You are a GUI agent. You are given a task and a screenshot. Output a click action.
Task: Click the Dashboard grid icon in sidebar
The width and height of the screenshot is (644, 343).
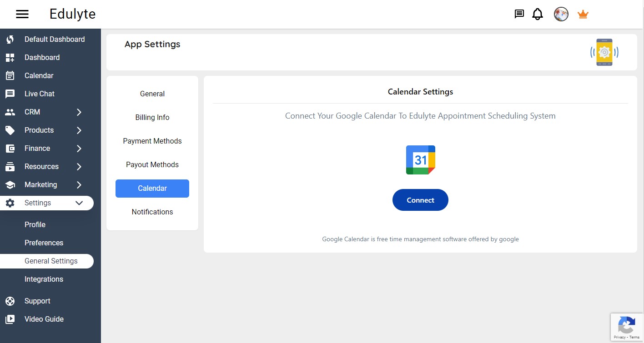point(10,58)
